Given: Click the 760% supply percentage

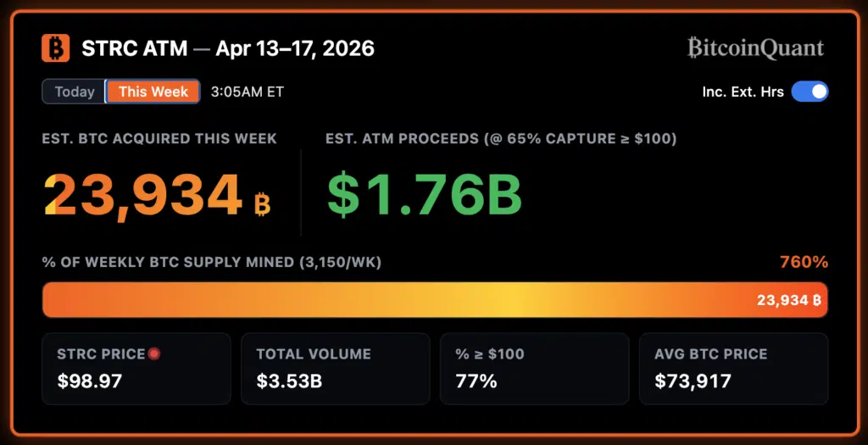Looking at the screenshot, I should (803, 262).
